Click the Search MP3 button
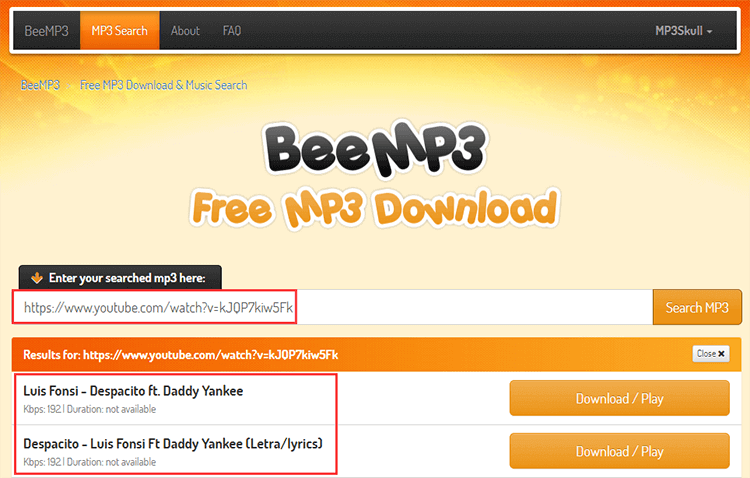750x478 pixels. (x=697, y=307)
